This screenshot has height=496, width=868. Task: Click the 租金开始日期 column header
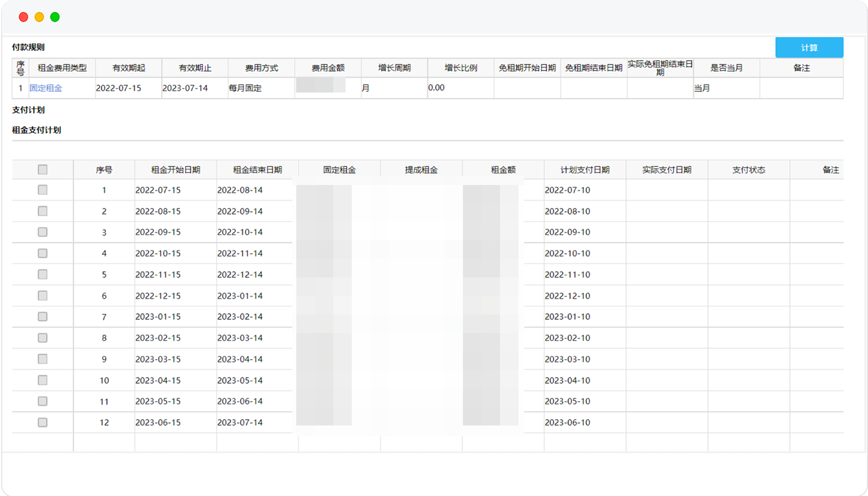point(175,170)
